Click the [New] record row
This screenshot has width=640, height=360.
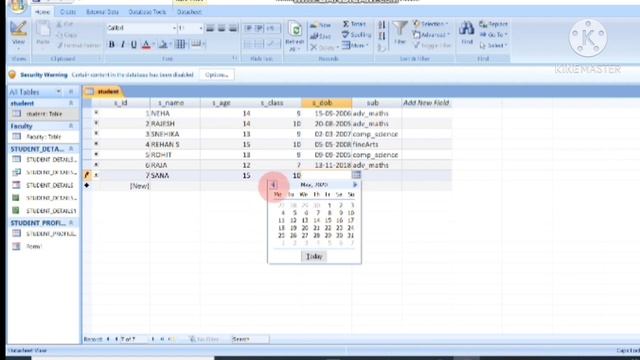click(x=267, y=186)
